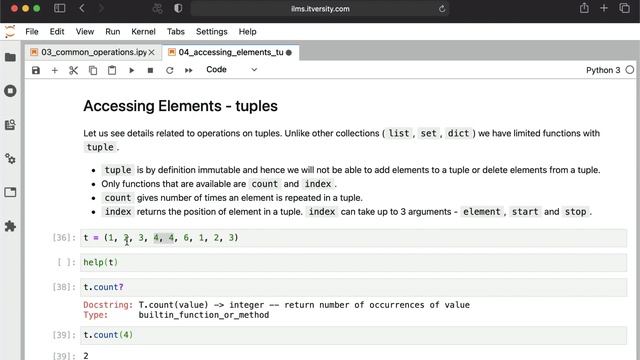Paste cell with the clipboard icon
The image size is (640, 360).
[x=112, y=70]
